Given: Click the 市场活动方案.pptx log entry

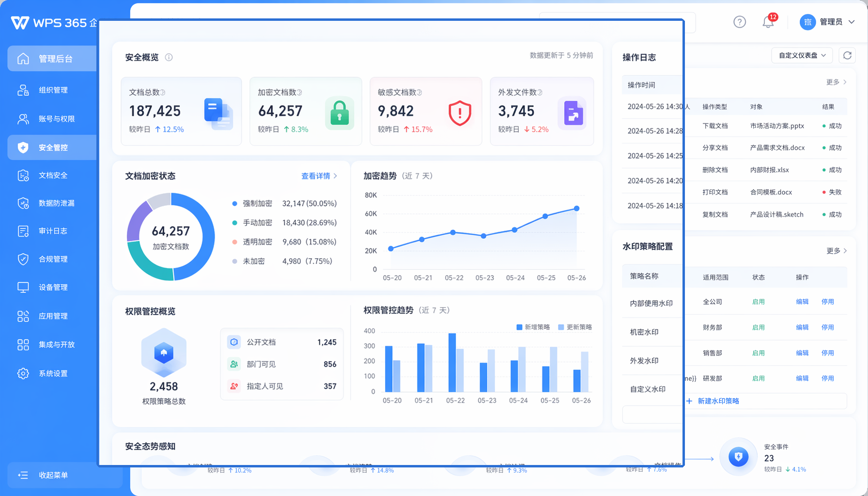Looking at the screenshot, I should (777, 126).
